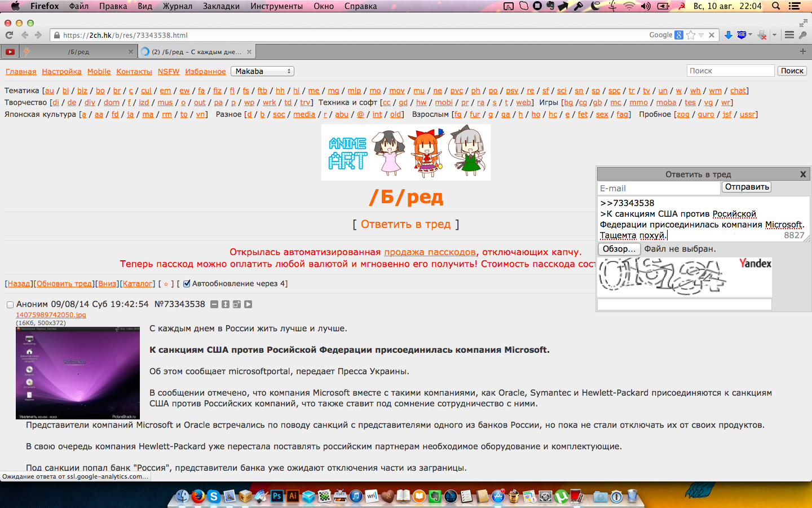Click the browser reload button
Screen dimensions: 812x508
click(x=9, y=35)
